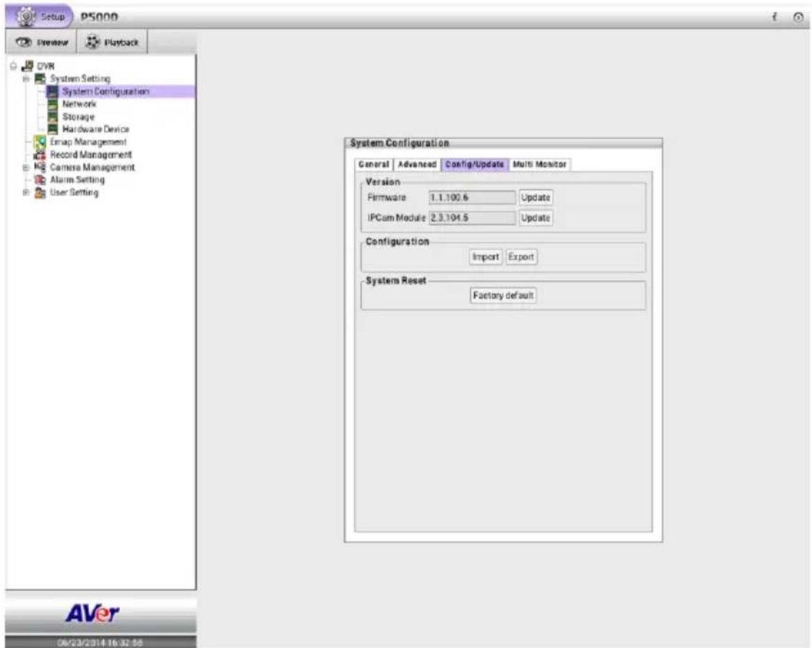812x648 pixels.
Task: Expand the Camera Management tree branch
Action: click(26, 167)
